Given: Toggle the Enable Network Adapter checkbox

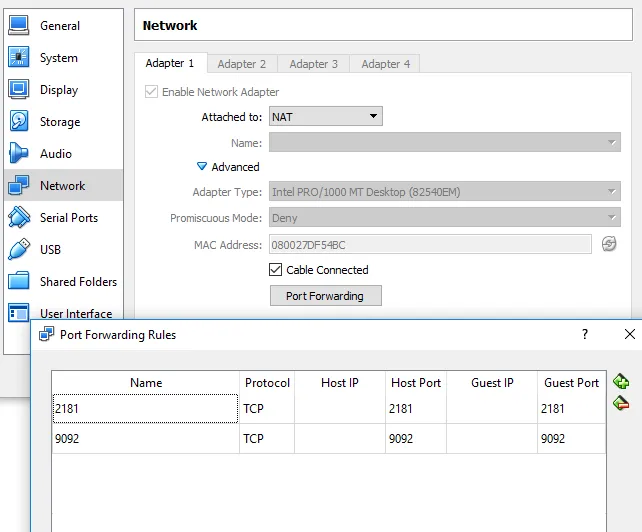Looking at the screenshot, I should [152, 92].
